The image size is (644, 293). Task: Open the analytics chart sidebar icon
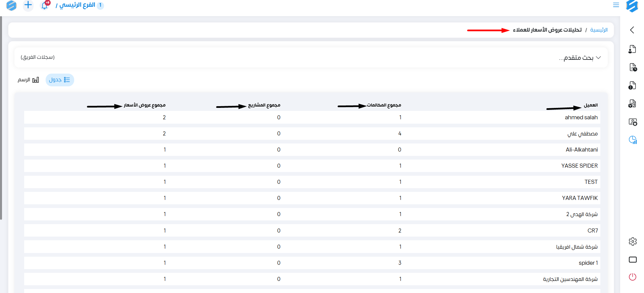(x=633, y=140)
